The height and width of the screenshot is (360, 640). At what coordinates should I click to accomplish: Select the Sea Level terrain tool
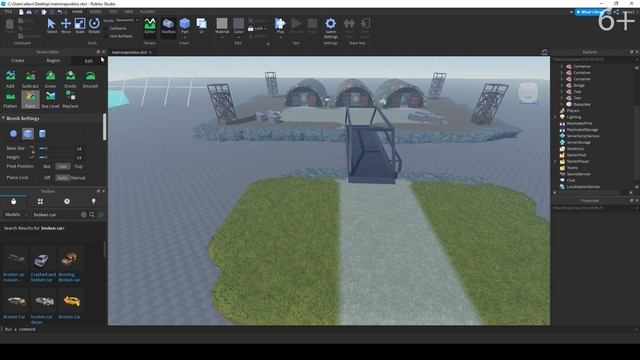[x=50, y=99]
